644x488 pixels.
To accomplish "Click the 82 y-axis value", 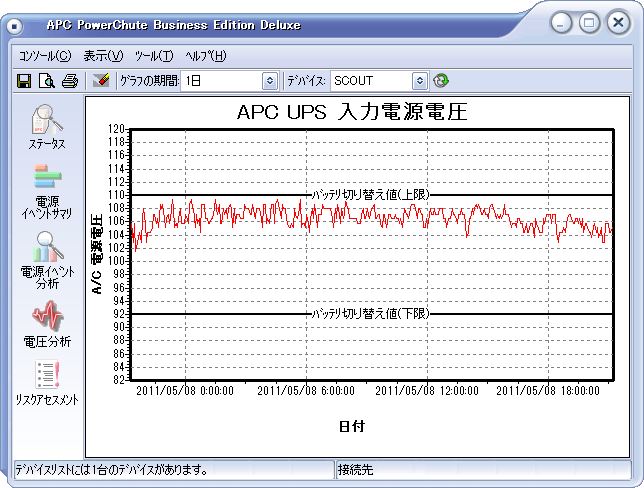I will (119, 380).
